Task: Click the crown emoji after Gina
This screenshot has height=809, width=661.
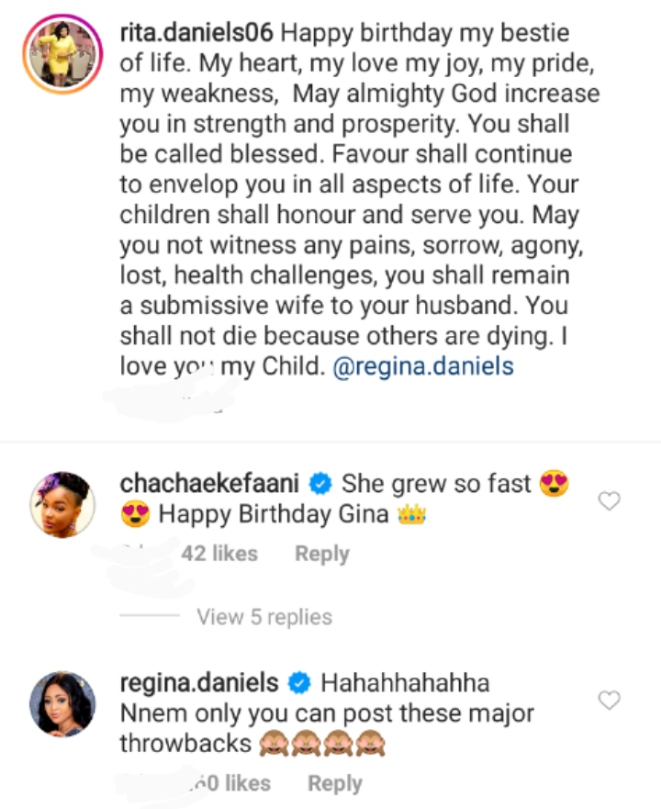Action: coord(413,516)
